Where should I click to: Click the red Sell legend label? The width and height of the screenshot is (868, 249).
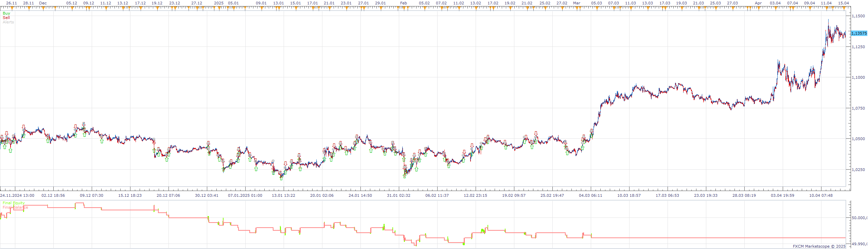(x=6, y=18)
